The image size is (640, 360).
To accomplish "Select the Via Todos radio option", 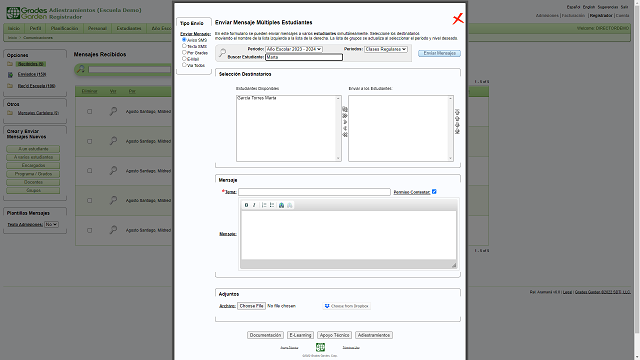I will [x=184, y=64].
